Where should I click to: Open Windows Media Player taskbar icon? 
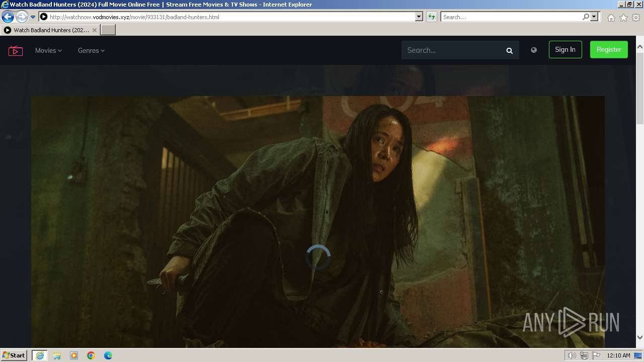(x=74, y=355)
